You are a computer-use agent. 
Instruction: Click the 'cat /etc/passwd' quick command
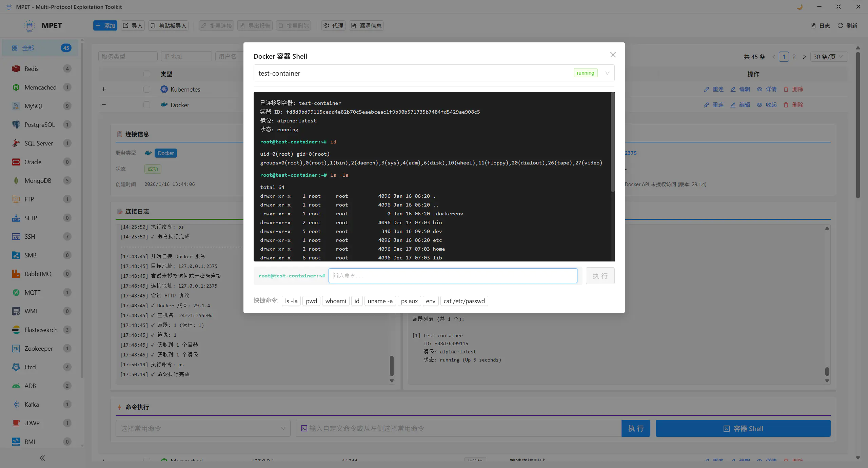pyautogui.click(x=464, y=301)
